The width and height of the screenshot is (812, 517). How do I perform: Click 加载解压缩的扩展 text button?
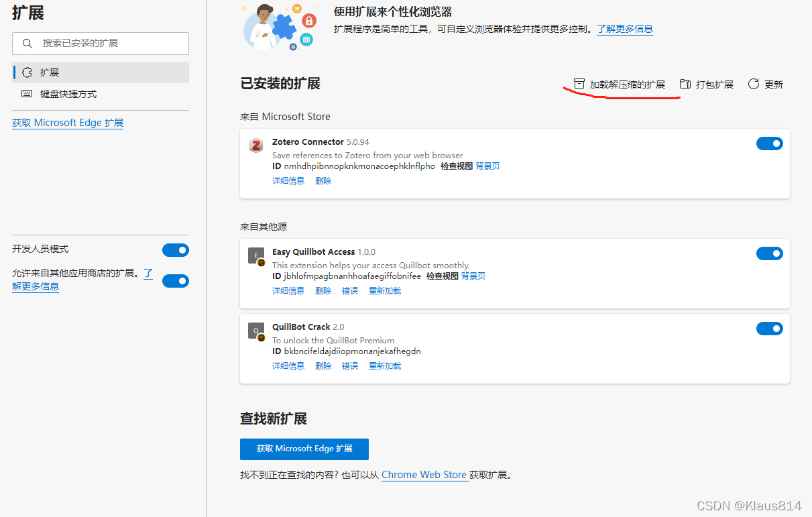[628, 84]
